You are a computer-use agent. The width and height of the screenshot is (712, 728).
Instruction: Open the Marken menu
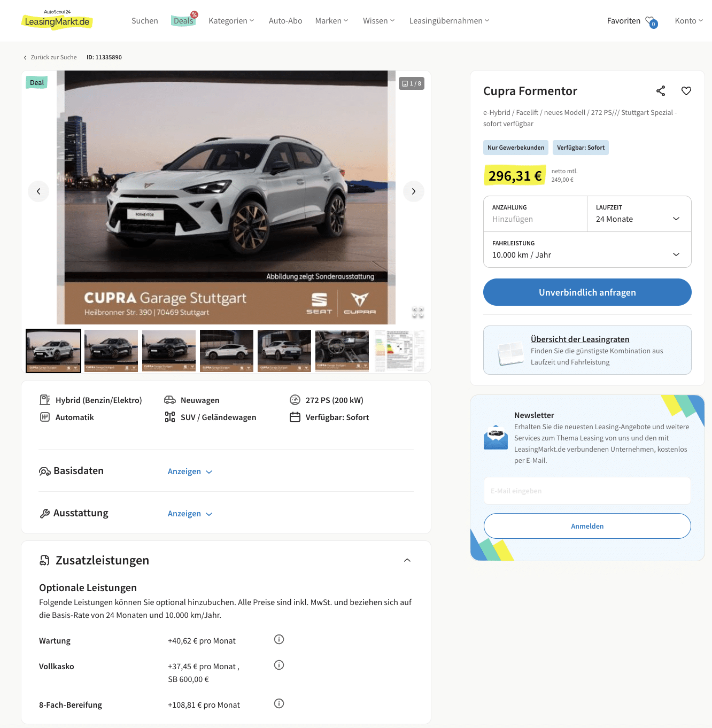tap(331, 21)
